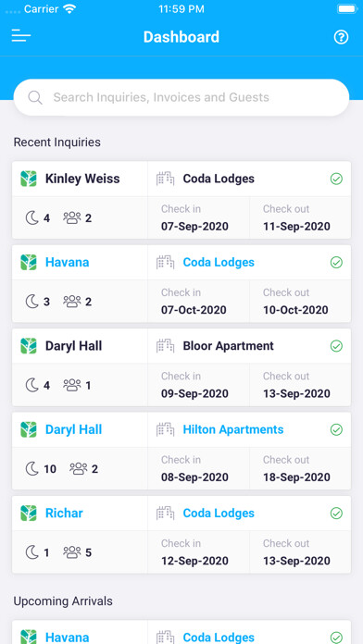Tap the help question mark icon
The image size is (363, 644).
341,37
